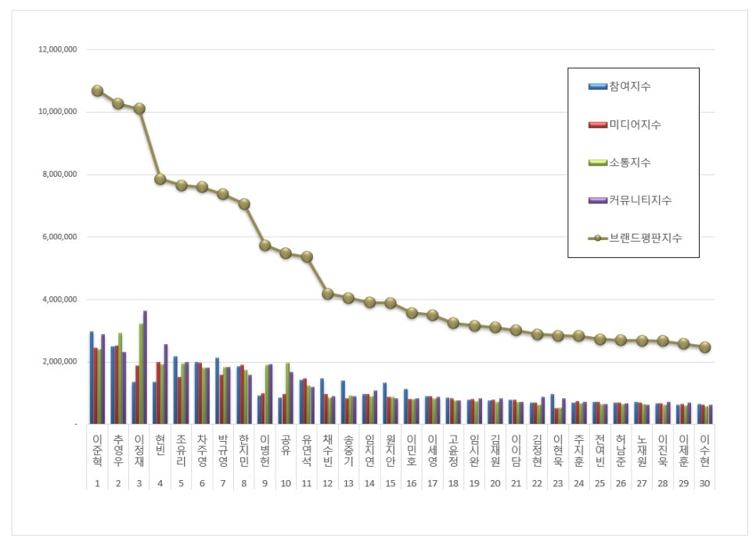Screen dimensions: 756x545
Task: Click the blue 참여지수 legend swatch
Action: pos(597,87)
